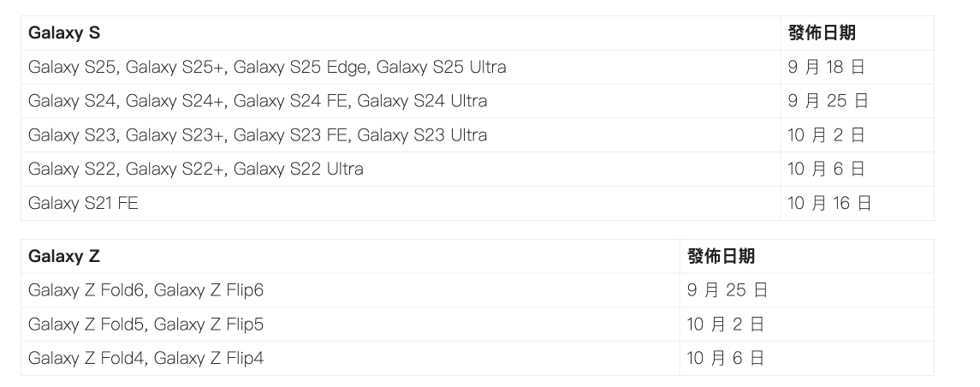Click the Galaxy S table header
This screenshot has width=980, height=387.
click(64, 33)
